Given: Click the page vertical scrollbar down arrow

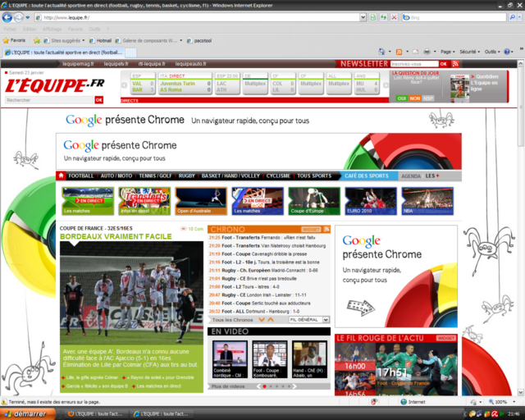Looking at the screenshot, I should 521,392.
